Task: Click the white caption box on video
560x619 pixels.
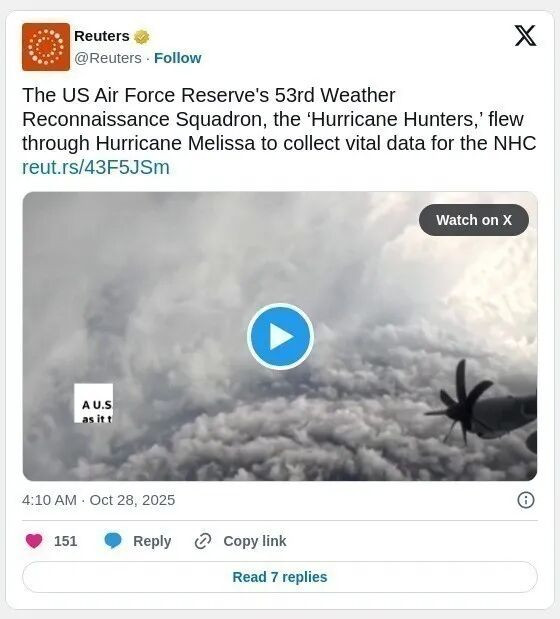Action: pos(94,403)
